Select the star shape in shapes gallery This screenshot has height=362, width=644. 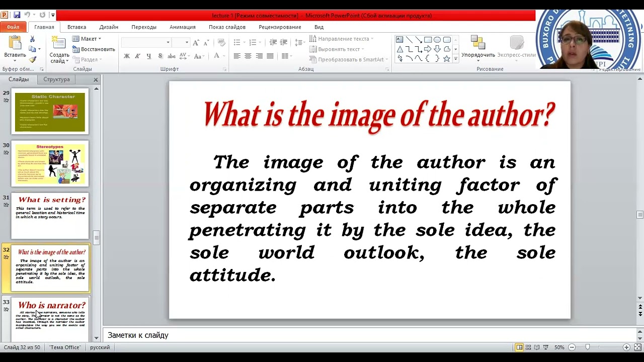(446, 58)
